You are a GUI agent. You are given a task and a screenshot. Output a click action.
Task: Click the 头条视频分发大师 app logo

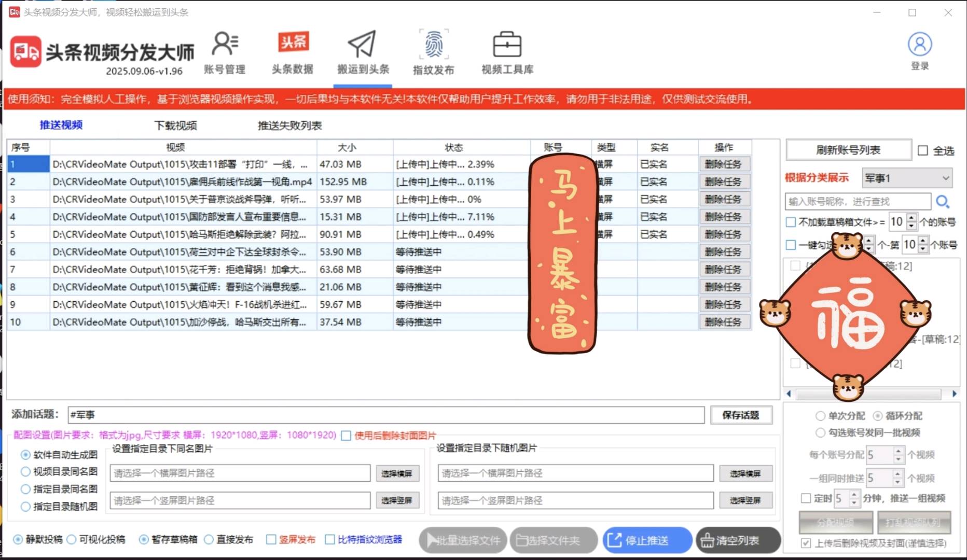pyautogui.click(x=25, y=52)
